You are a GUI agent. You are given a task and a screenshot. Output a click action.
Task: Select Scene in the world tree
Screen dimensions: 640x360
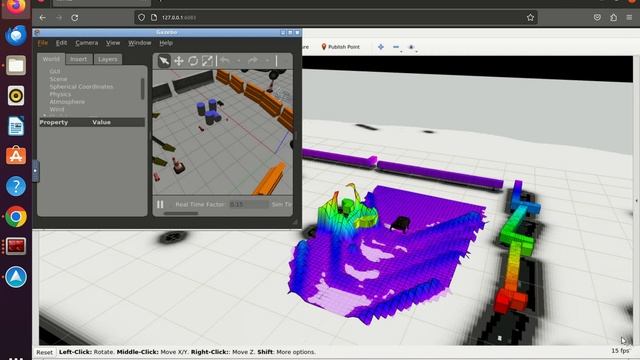(58, 79)
